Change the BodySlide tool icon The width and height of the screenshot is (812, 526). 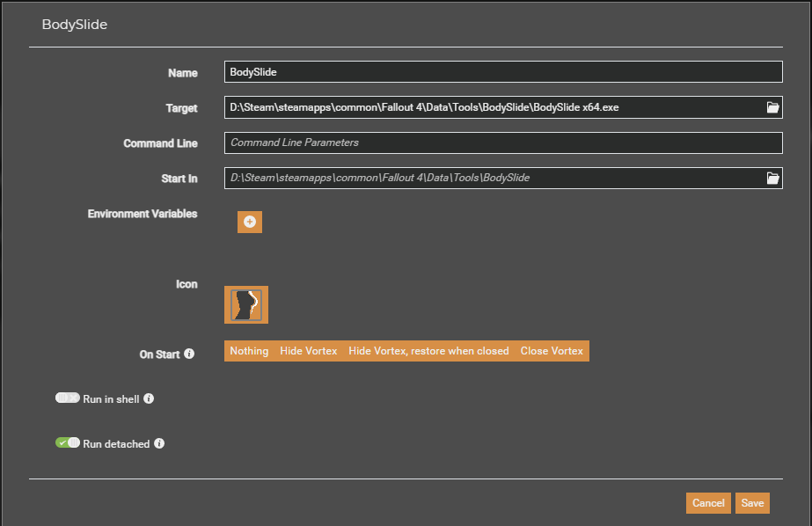tap(246, 305)
